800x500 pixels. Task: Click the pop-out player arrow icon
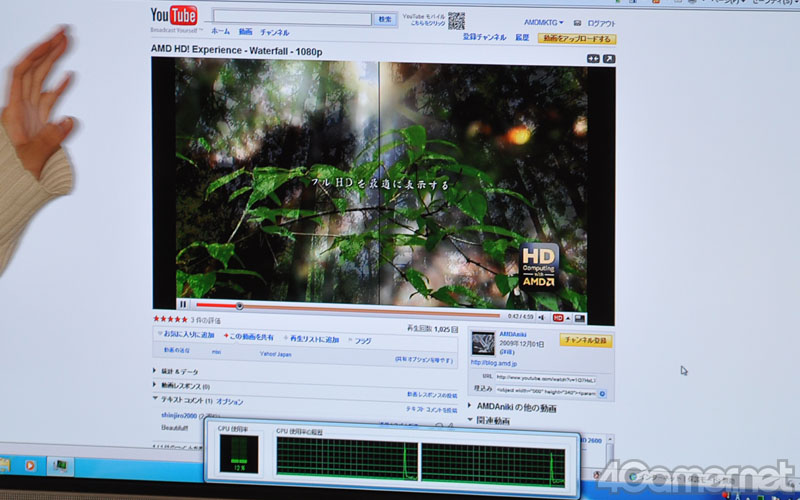[609, 59]
